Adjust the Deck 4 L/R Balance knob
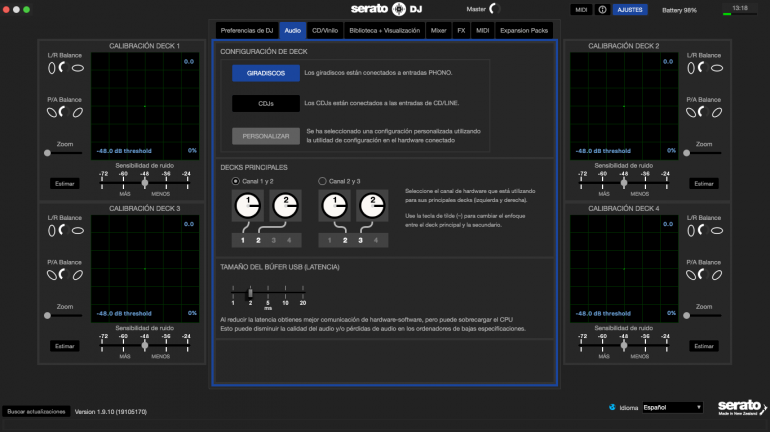 (703, 230)
